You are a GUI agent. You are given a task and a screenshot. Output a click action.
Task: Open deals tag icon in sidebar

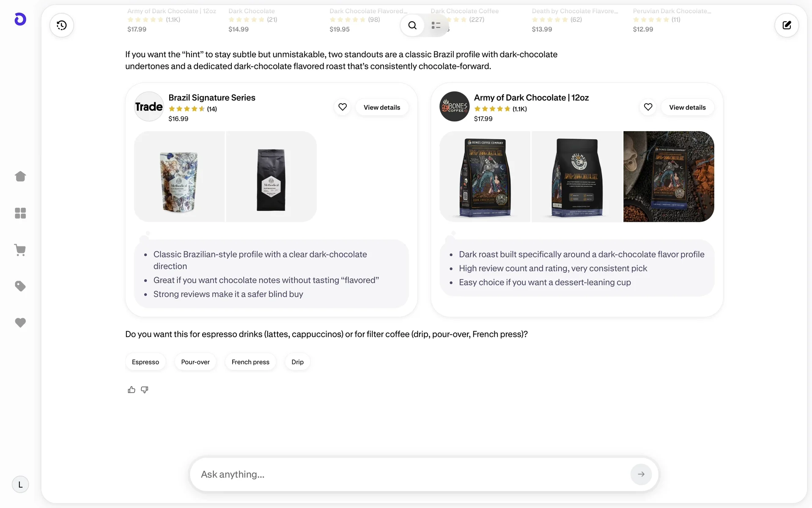click(20, 286)
